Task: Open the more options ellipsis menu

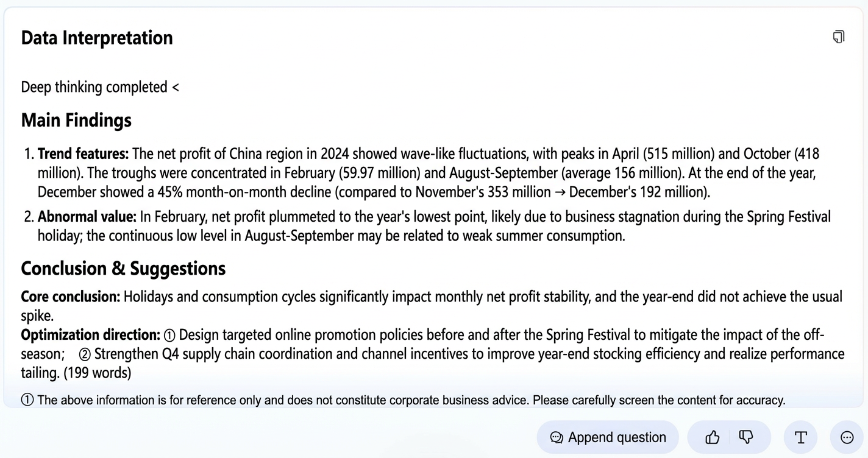Action: pyautogui.click(x=847, y=437)
